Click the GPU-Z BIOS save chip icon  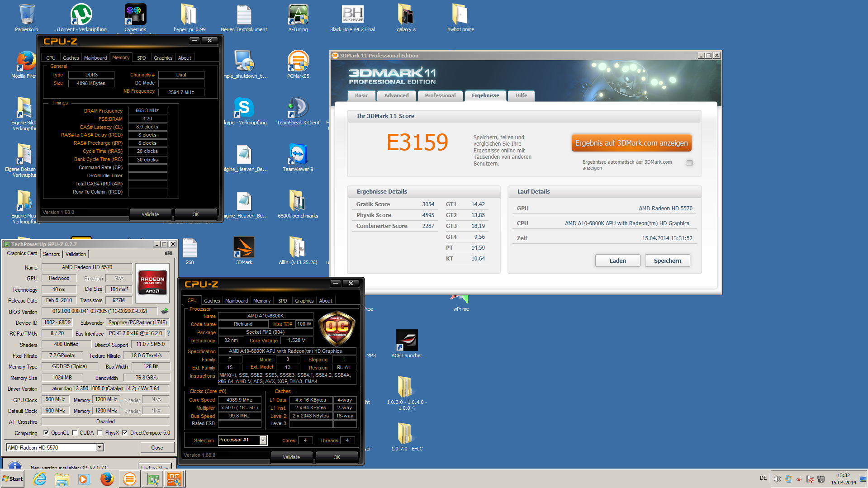[165, 311]
